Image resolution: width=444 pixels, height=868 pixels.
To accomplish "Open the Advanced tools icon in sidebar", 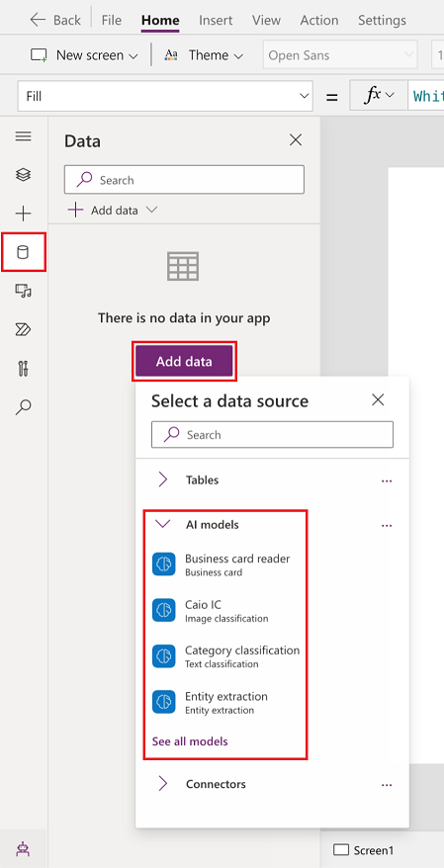I will (x=24, y=368).
